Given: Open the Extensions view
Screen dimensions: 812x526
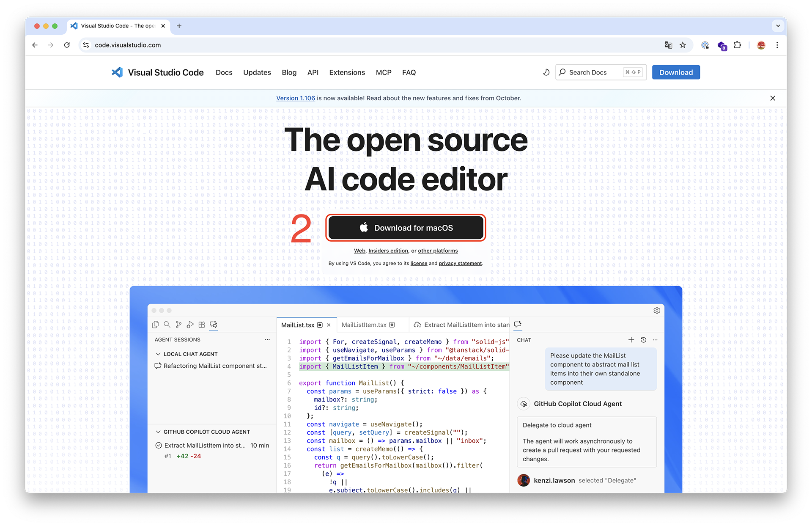Looking at the screenshot, I should (201, 324).
